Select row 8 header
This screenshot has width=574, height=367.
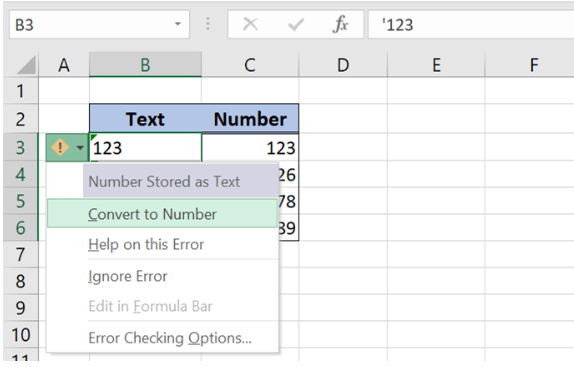(x=20, y=281)
